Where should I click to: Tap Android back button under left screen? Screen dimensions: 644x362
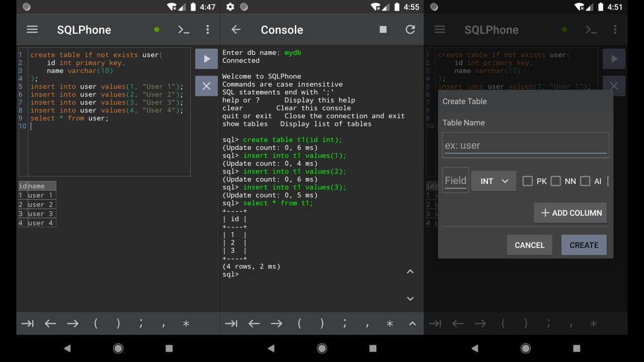(x=67, y=348)
